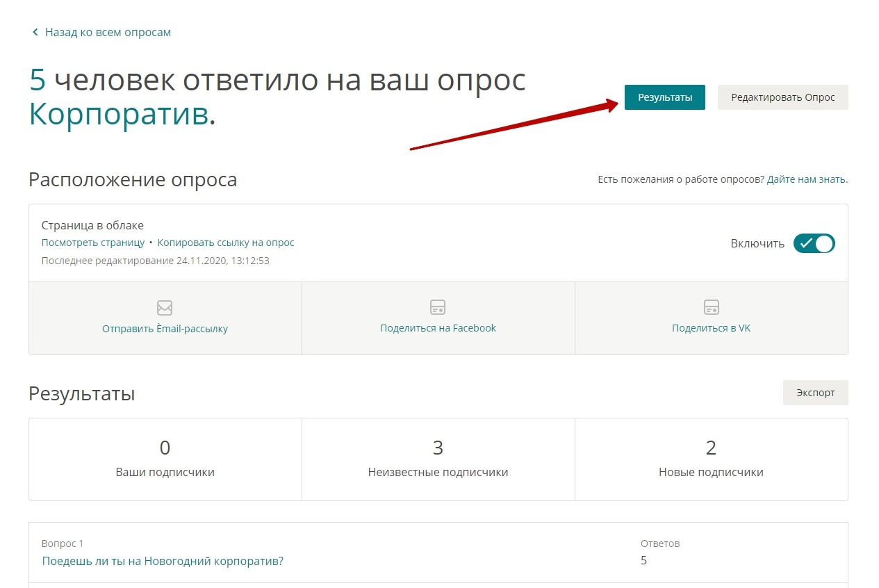Select 'Отправить Email-рассылку' link
879x588 pixels.
click(x=165, y=329)
